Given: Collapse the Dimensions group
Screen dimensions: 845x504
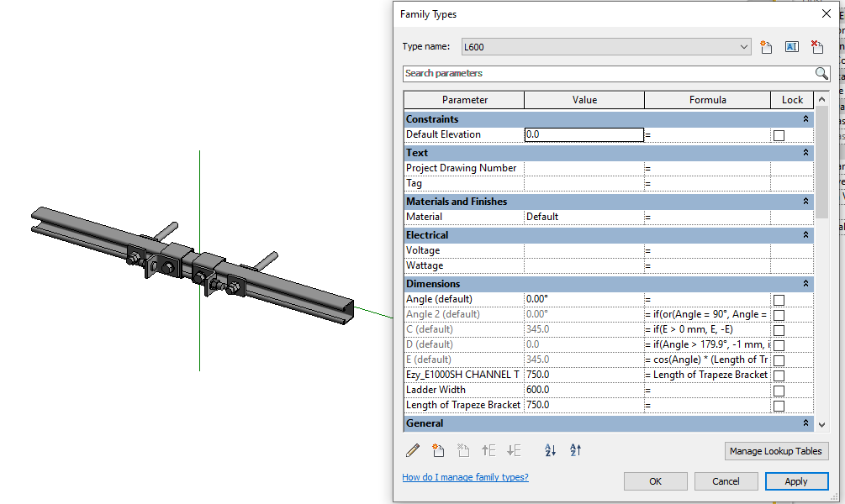Looking at the screenshot, I should click(805, 284).
